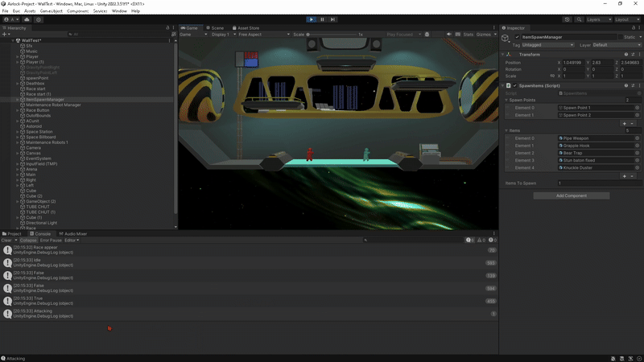
Task: Pause the game with the Pause button
Action: coord(323,19)
